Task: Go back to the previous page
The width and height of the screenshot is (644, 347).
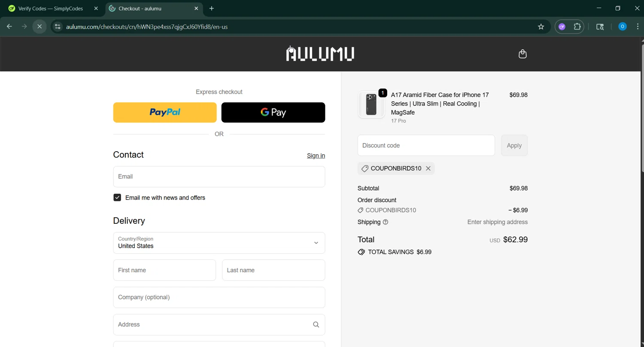Action: pyautogui.click(x=9, y=27)
